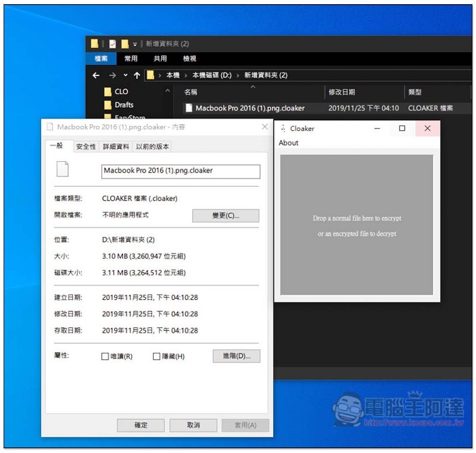Click the back navigation arrow in File Explorer

95,74
